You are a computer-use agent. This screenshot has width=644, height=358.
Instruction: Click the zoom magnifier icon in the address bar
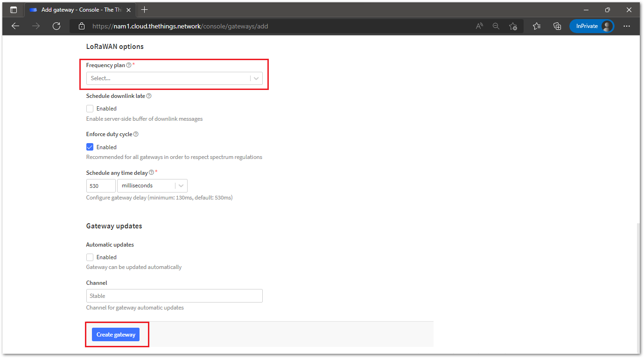[496, 26]
